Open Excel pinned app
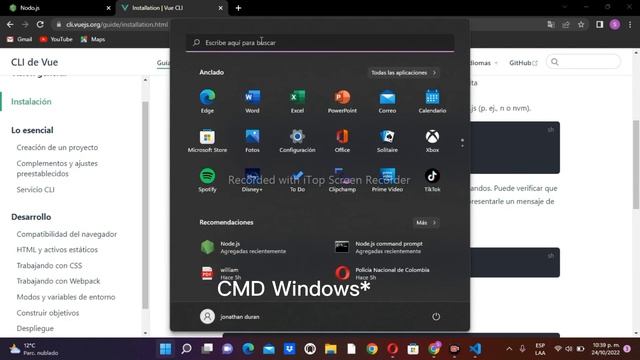The width and height of the screenshot is (640, 360). click(297, 101)
